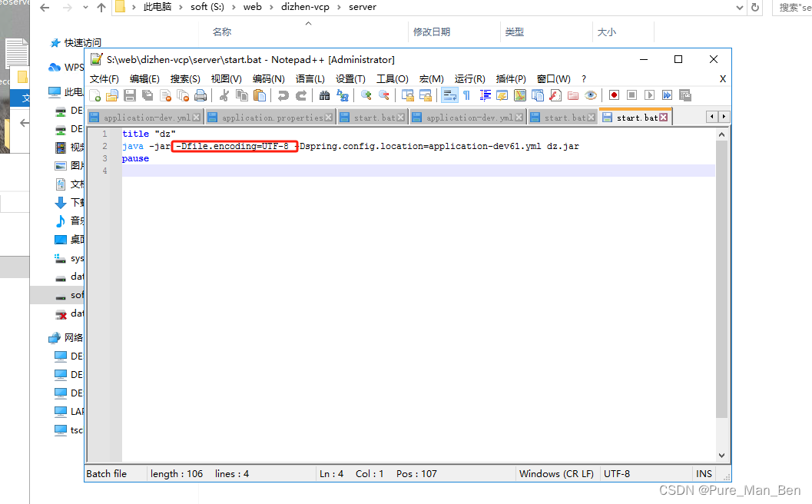Start macro recording with the red dot
Screen dimensions: 812x504
point(614,95)
